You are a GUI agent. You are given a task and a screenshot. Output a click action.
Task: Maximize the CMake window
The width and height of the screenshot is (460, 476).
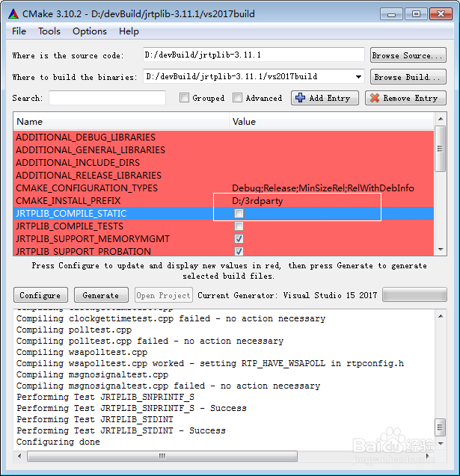click(417, 14)
